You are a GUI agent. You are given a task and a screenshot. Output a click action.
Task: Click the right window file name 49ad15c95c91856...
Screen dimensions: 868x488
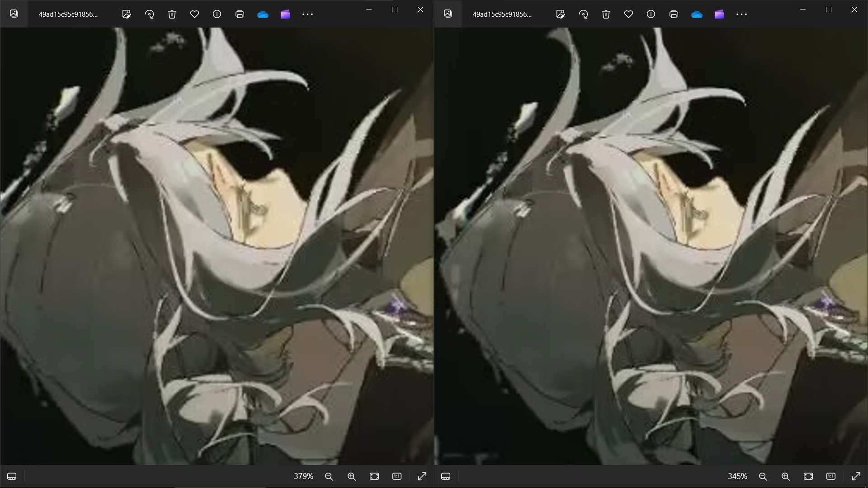click(502, 14)
